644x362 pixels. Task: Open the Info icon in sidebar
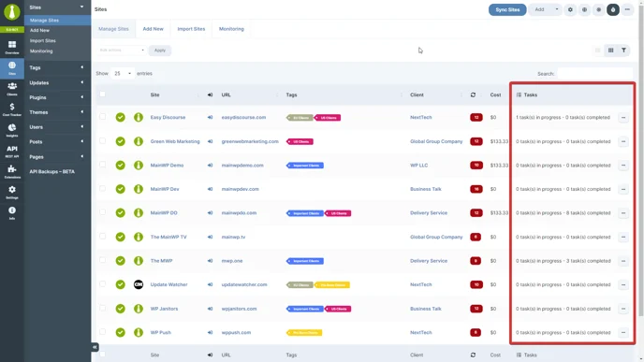click(x=12, y=212)
